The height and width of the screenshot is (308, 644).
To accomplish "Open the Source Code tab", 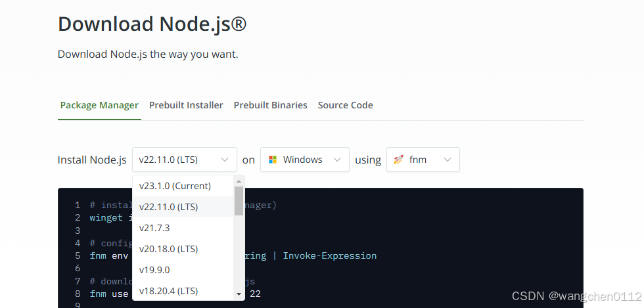I will point(346,105).
